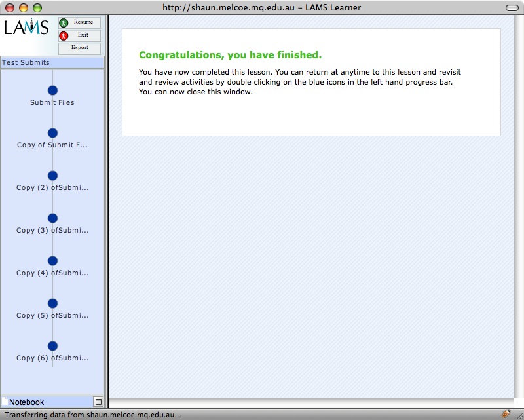Toggle the toolbar pill button in title bar
The image size is (524, 420).
512,7
